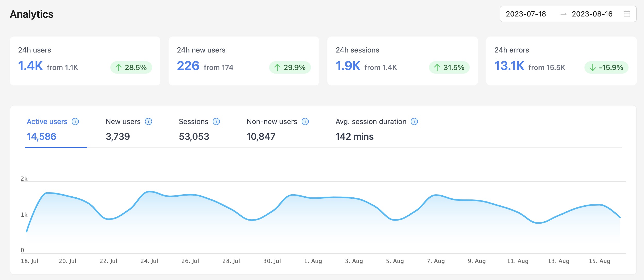Click the 142 mins duration value

[354, 136]
